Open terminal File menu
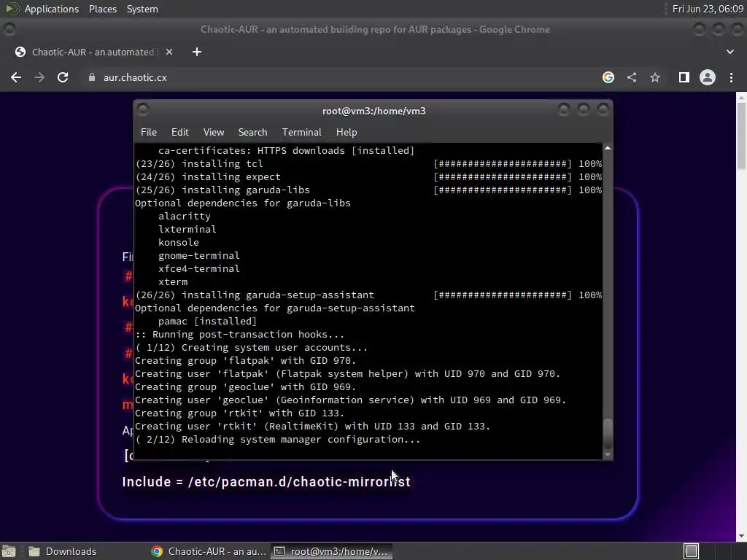 point(149,133)
